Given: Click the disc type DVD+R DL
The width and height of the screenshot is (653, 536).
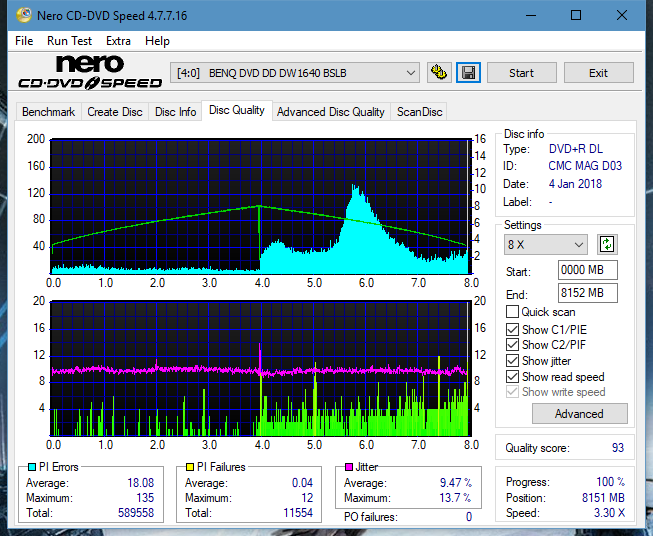Looking at the screenshot, I should 576,149.
